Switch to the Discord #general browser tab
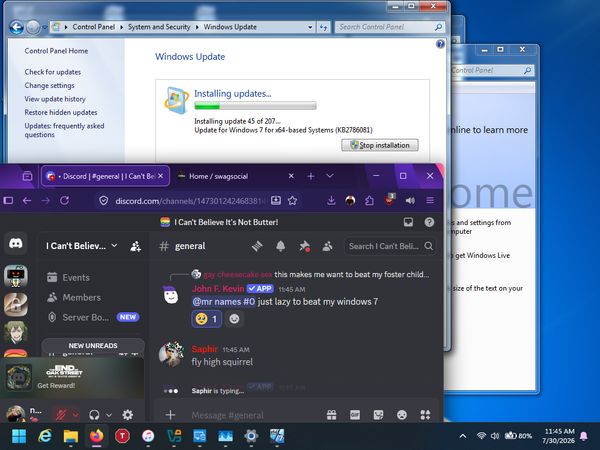Screen dimensions: 600x450 click(105, 176)
